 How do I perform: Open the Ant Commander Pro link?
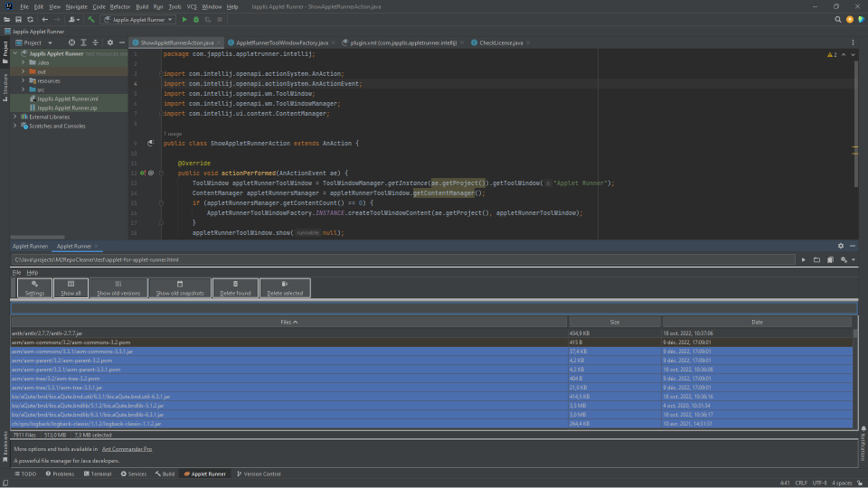[x=127, y=449]
